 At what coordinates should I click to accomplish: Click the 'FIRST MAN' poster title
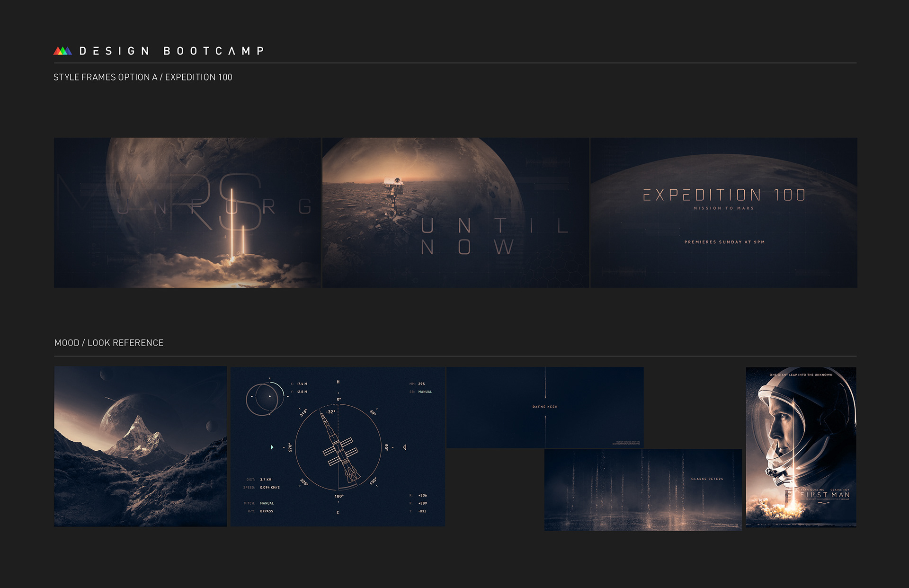825,495
